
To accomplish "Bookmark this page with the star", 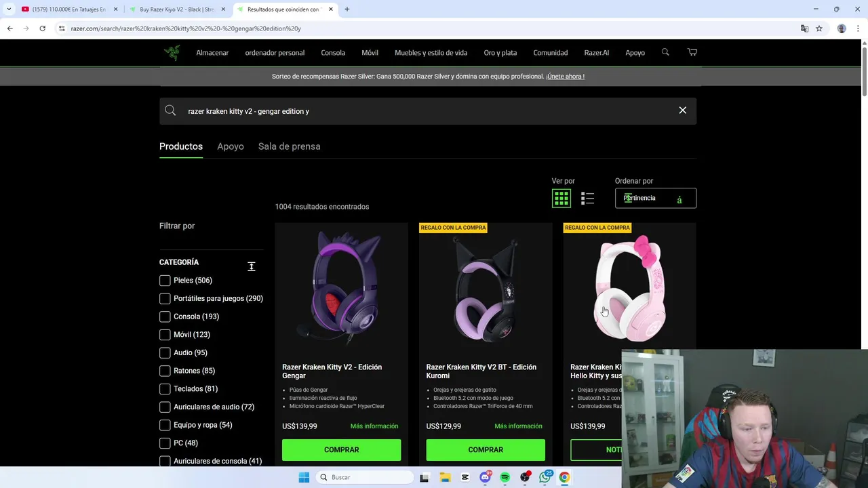I will pyautogui.click(x=819, y=28).
